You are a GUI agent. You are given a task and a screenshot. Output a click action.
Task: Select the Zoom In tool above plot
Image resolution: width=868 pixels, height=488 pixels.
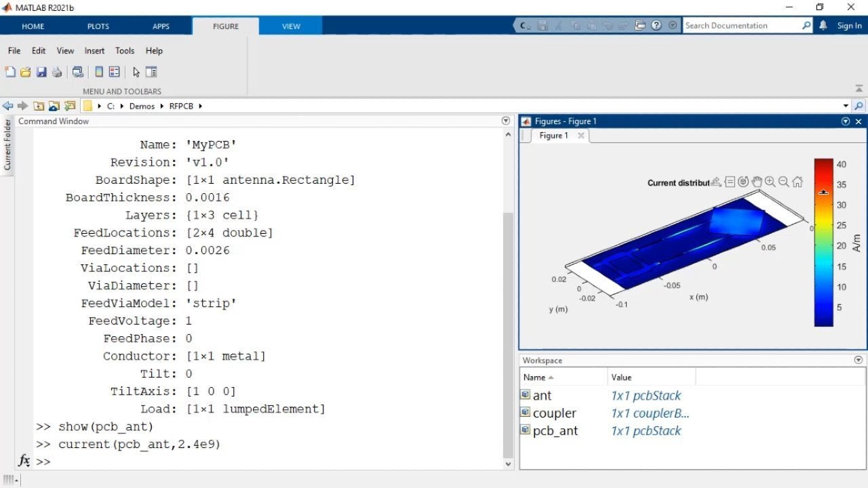[770, 182]
